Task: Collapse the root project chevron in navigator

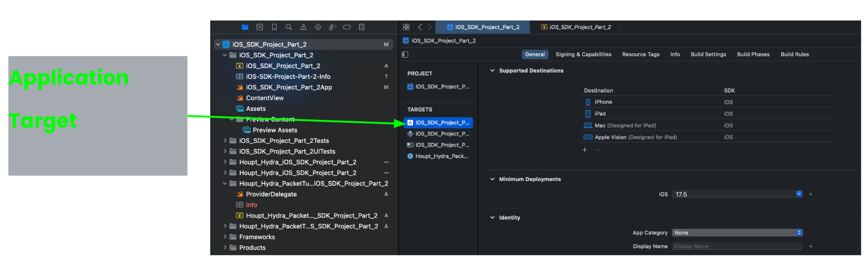Action: click(218, 45)
